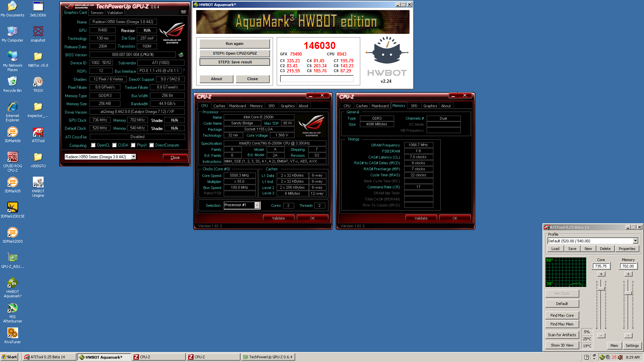Image resolution: width=644 pixels, height=362 pixels.
Task: Click Validate in left CPU-Z window
Action: coord(278,218)
